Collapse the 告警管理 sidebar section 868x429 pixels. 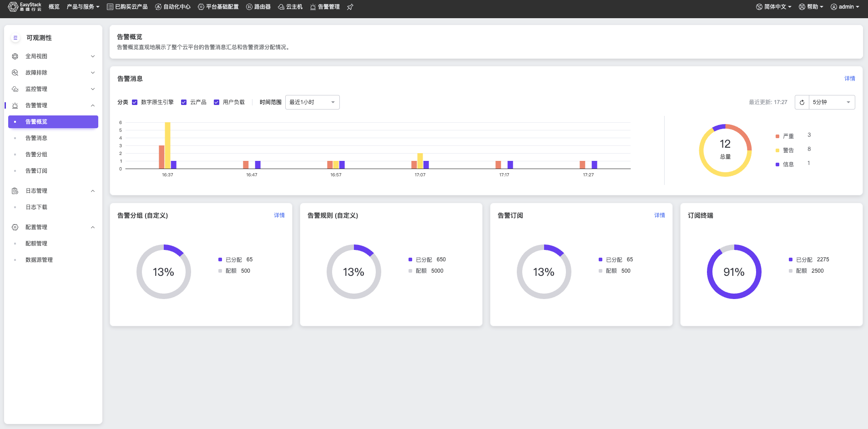tap(93, 105)
